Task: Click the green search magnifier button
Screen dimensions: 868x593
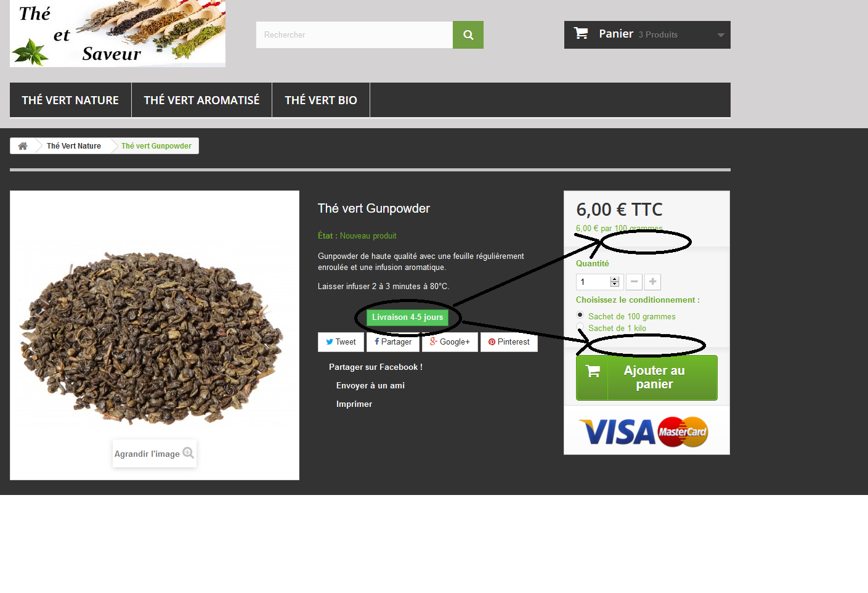Action: pyautogui.click(x=468, y=35)
